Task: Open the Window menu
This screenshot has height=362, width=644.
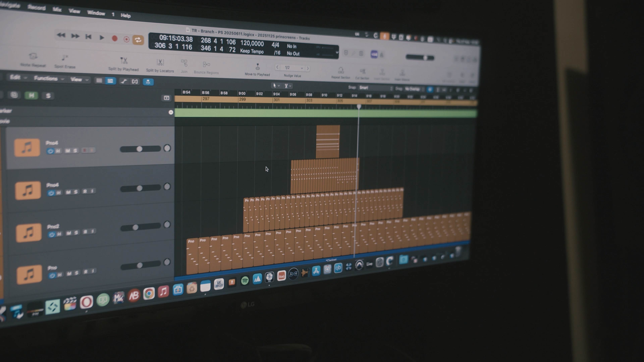Action: 96,13
